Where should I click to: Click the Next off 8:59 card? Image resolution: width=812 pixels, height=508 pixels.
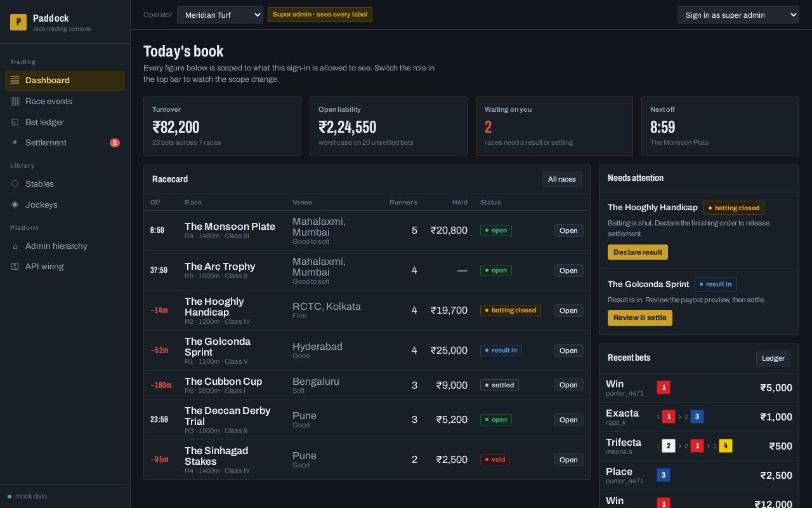[x=720, y=126]
